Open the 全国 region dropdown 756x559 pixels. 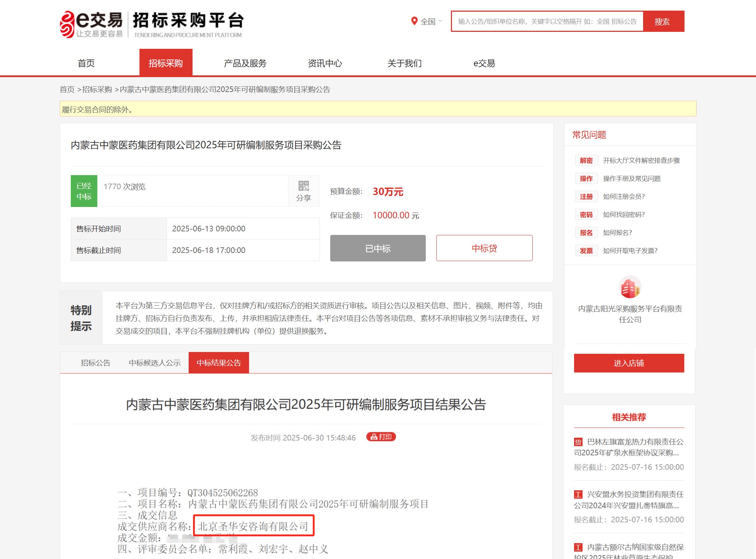click(431, 22)
